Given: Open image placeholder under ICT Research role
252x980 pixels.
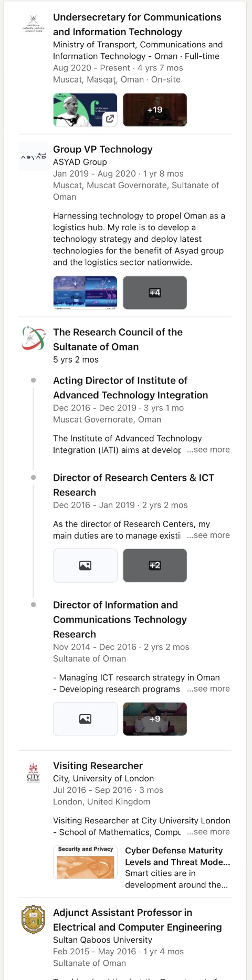Looking at the screenshot, I should (85, 719).
